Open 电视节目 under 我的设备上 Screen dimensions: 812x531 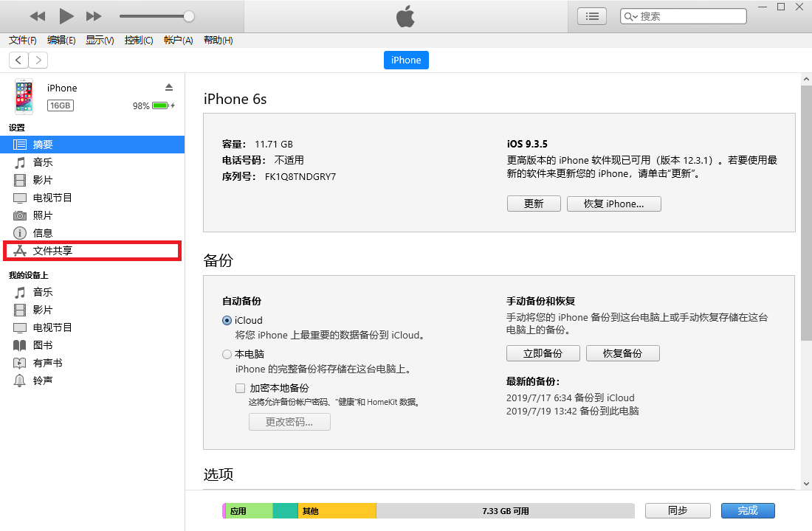92,327
